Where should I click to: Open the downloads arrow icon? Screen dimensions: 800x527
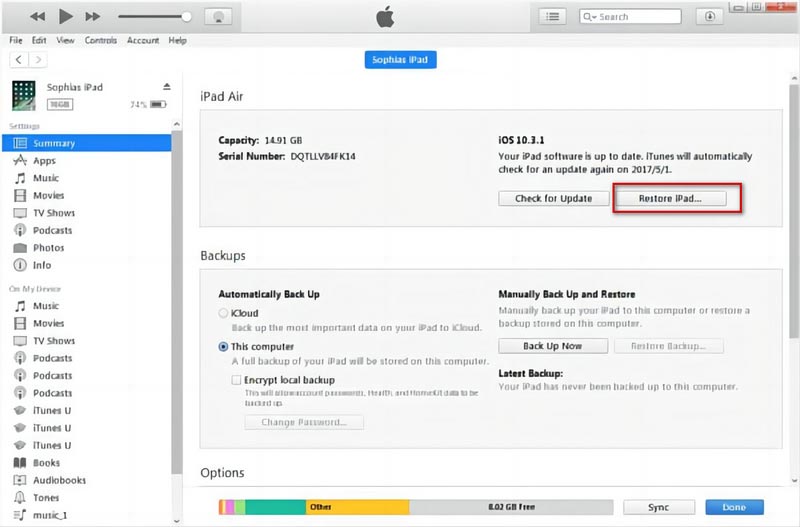[710, 16]
